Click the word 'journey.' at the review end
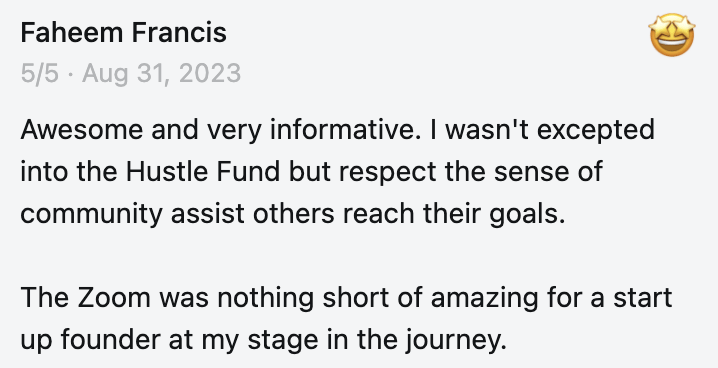Viewport: 718px width, 368px height. (x=454, y=341)
